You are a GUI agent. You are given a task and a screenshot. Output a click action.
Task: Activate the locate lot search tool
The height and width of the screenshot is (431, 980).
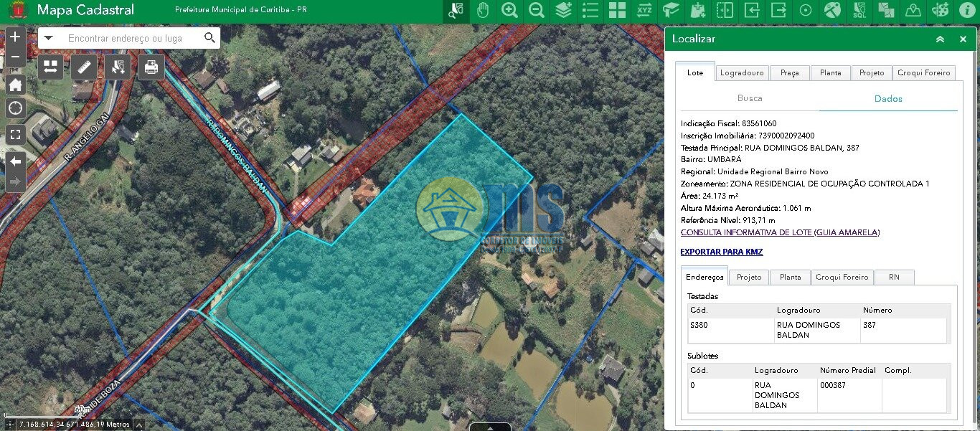point(456,11)
